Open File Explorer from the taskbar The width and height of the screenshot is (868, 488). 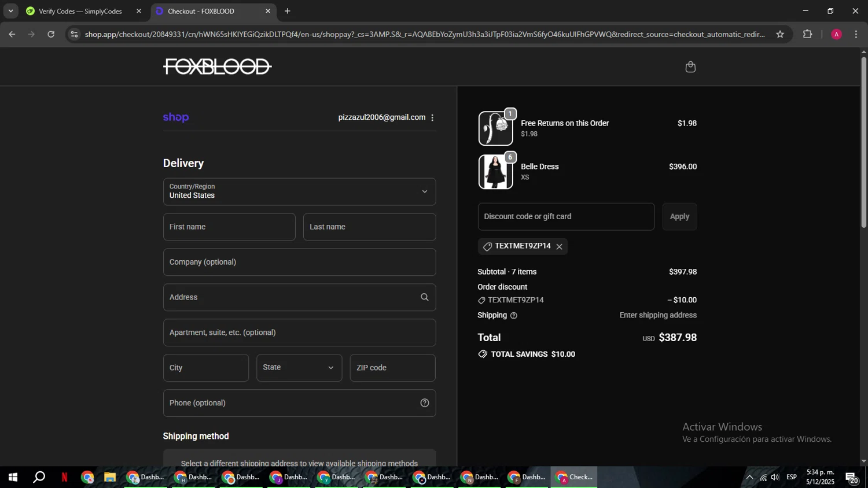pos(110,477)
